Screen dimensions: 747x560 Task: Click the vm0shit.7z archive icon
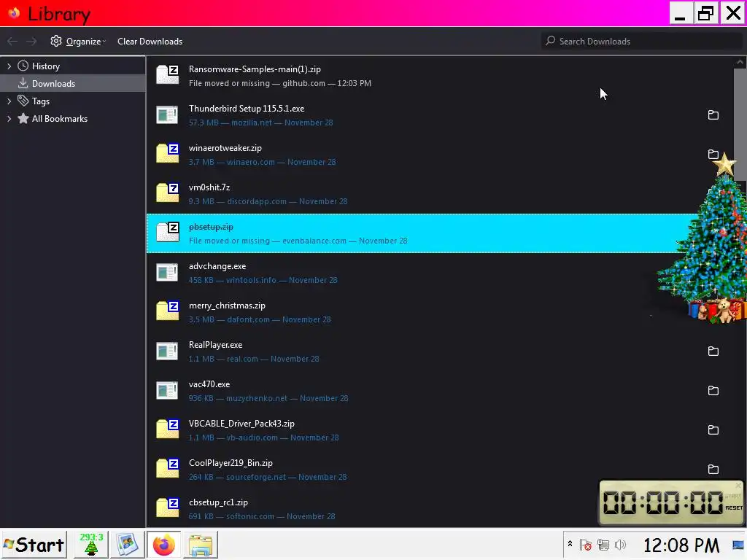click(x=168, y=192)
